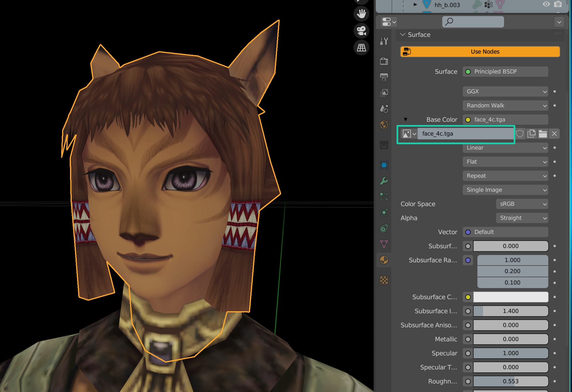Image resolution: width=572 pixels, height=392 pixels.
Task: Toggle animate dot for Flat projection
Action: [554, 162]
